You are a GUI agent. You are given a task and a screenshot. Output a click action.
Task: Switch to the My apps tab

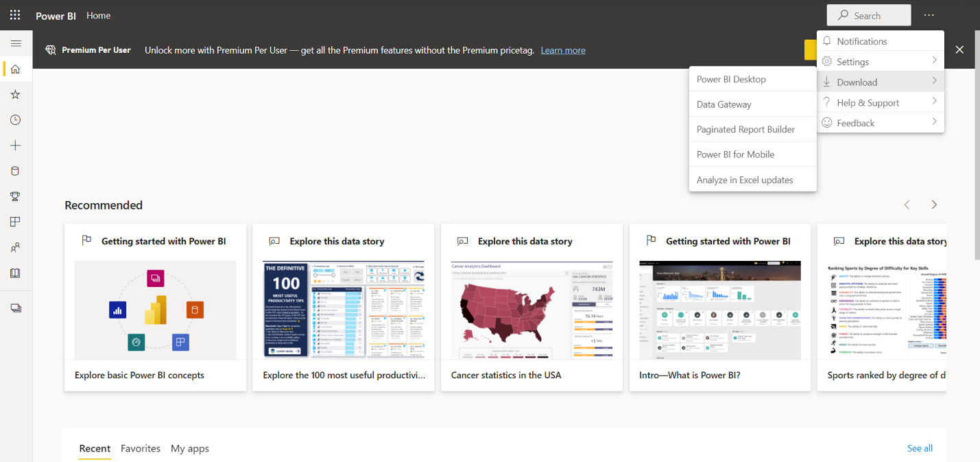(x=190, y=448)
